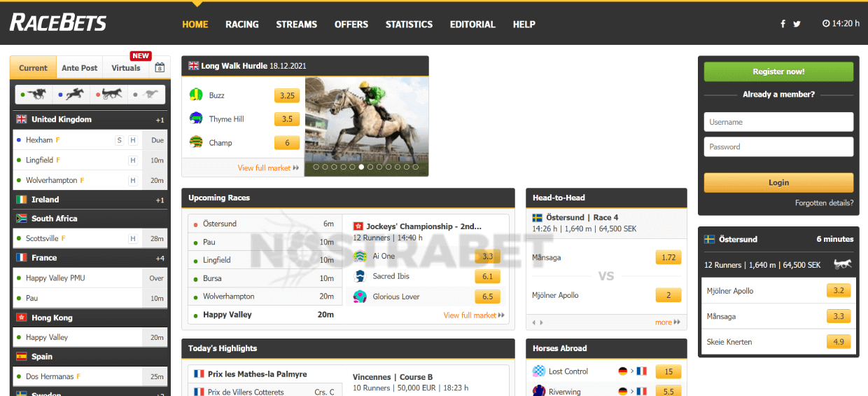868x396 pixels.
Task: Open Forgotten details? link
Action: 825,203
